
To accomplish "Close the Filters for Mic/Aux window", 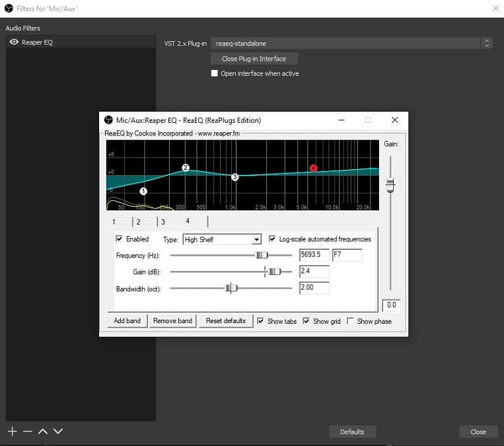I will [x=495, y=9].
